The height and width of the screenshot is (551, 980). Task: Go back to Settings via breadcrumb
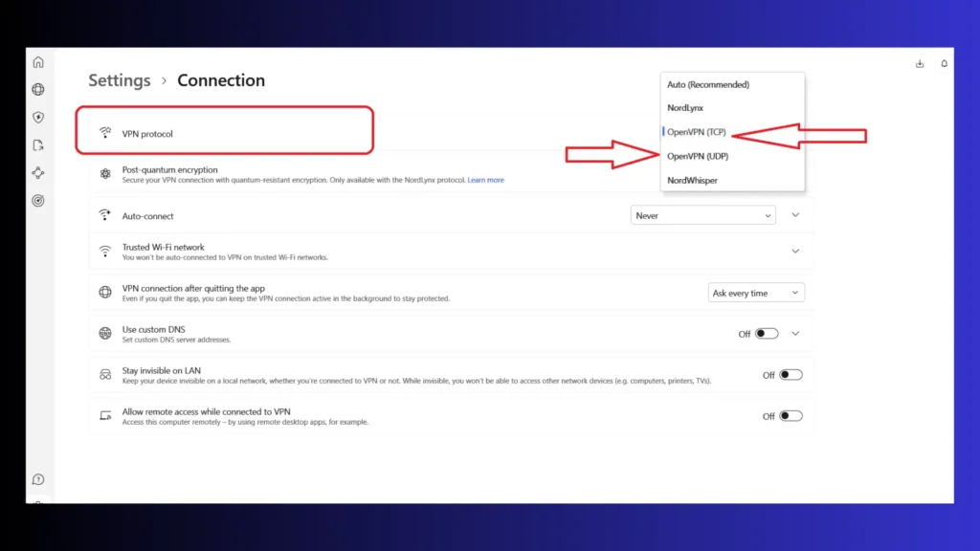coord(120,80)
